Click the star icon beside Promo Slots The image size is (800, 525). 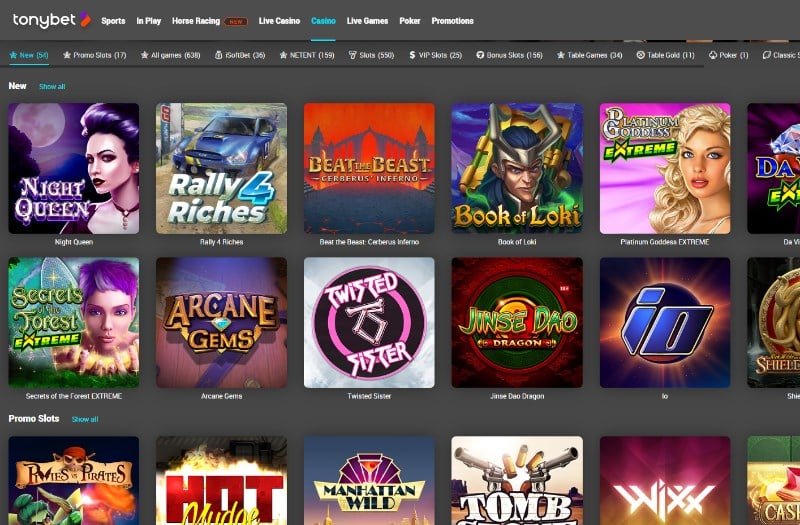67,55
